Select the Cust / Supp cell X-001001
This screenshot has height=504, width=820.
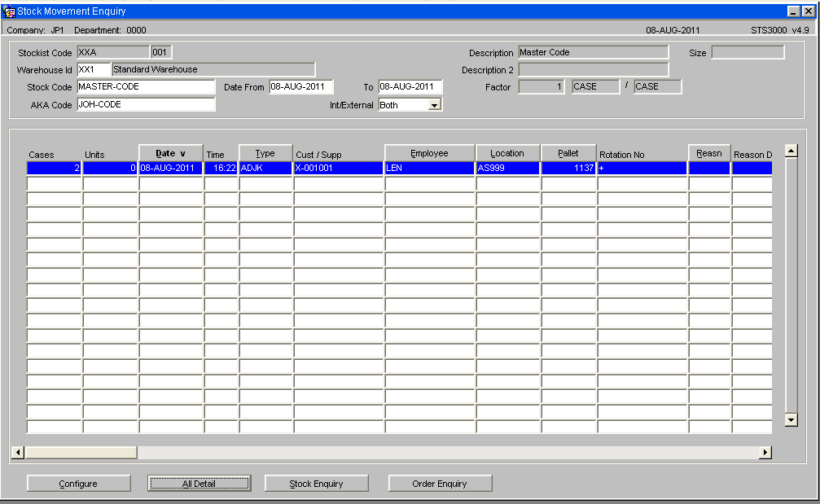339,168
